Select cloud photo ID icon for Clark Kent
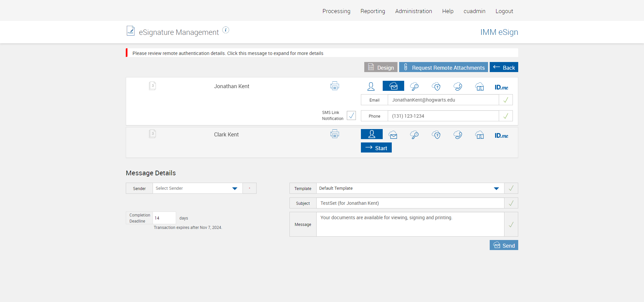Viewport: 644px width, 302px height. (480, 135)
